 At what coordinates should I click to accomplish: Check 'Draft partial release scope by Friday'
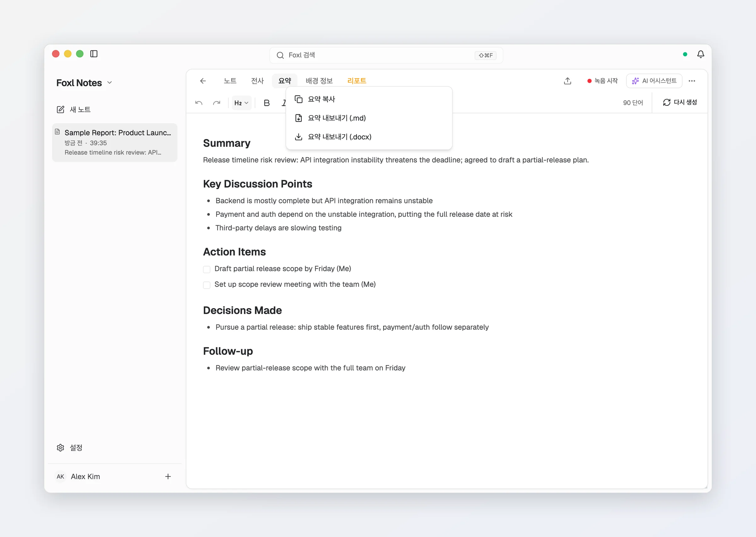(x=207, y=269)
